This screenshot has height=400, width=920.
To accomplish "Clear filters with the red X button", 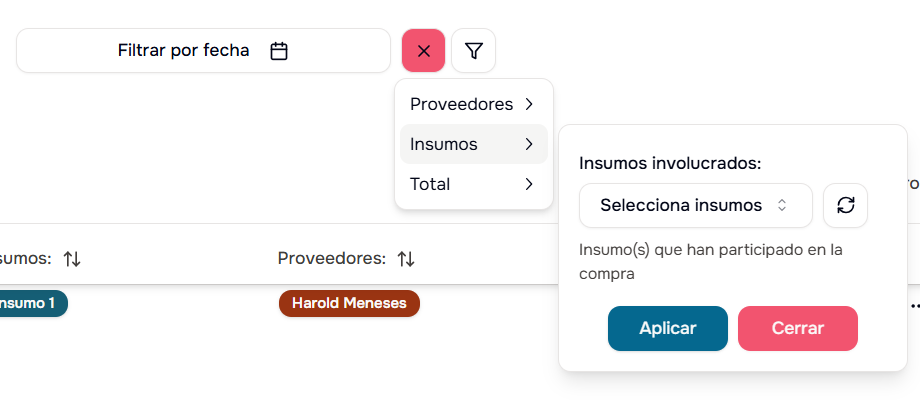I will (x=423, y=51).
